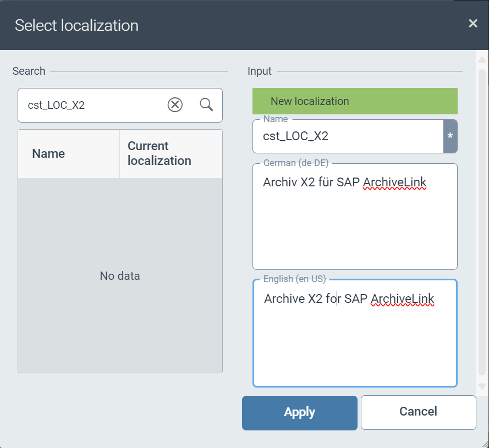Focus the German (de-DE) text area
Viewport: 489px width, 448px height.
pyautogui.click(x=355, y=225)
